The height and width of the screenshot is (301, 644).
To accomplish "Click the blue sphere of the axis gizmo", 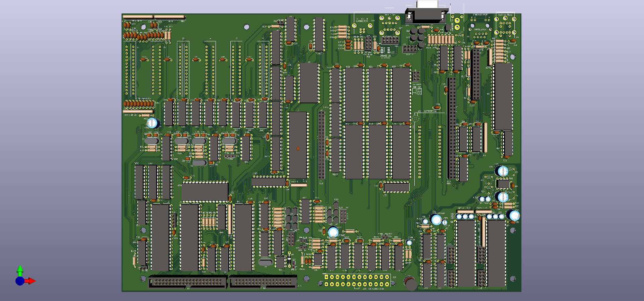I will pyautogui.click(x=20, y=281).
